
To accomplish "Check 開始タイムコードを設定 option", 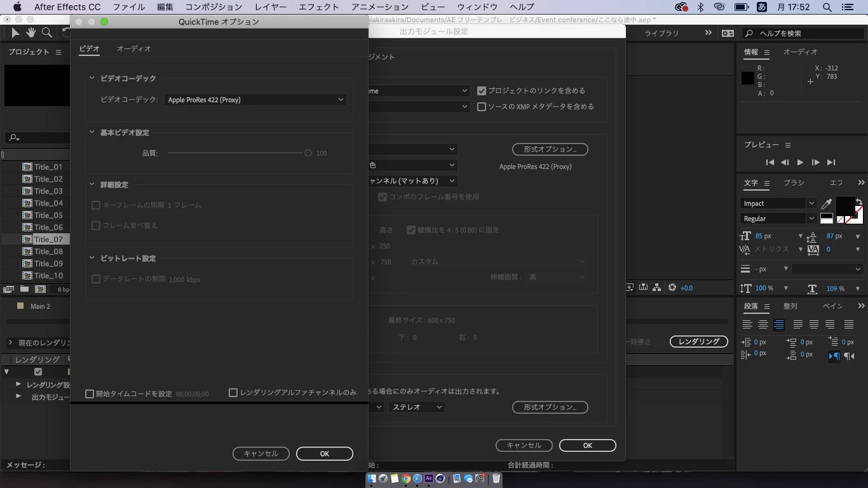I will pos(90,394).
